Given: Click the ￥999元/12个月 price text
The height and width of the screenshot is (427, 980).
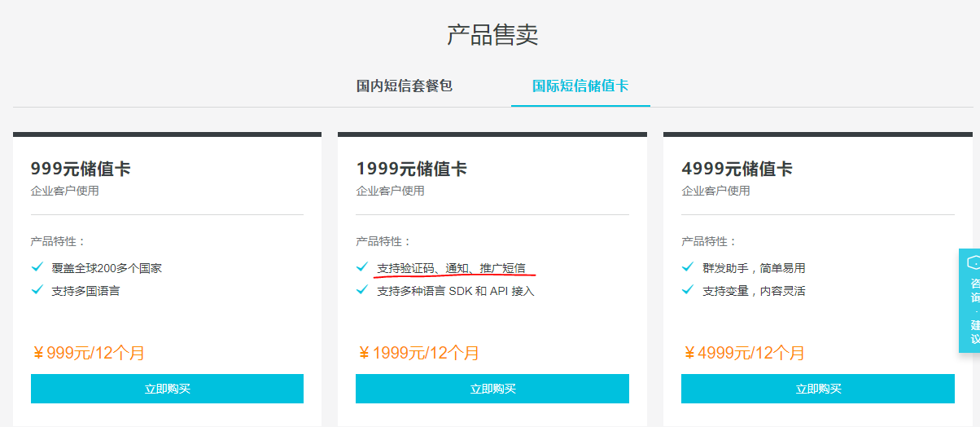Looking at the screenshot, I should coord(88,353).
